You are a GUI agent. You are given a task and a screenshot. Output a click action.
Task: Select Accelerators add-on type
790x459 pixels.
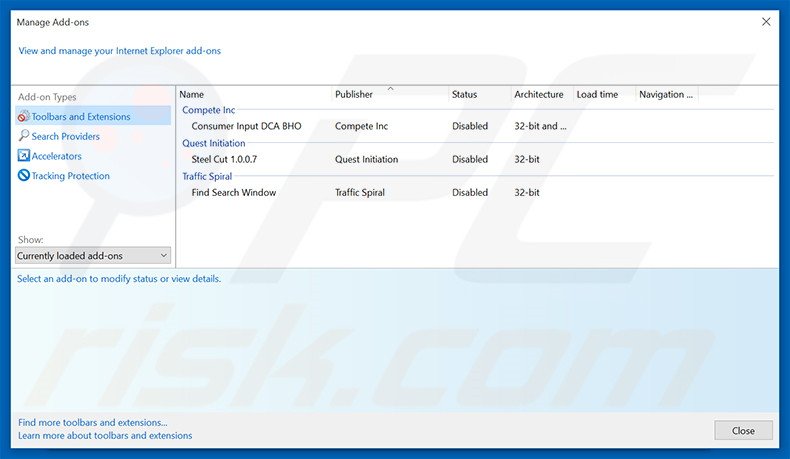56,156
